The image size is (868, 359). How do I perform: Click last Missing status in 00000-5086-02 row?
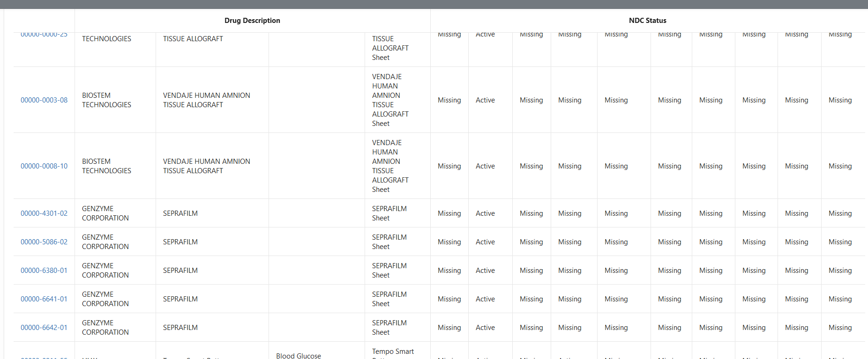point(840,242)
